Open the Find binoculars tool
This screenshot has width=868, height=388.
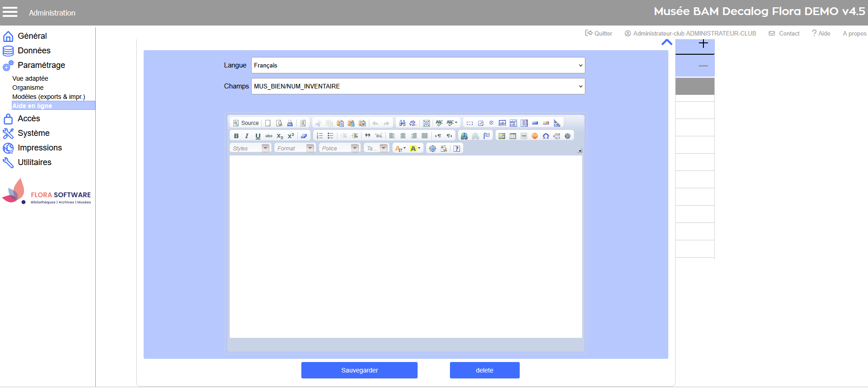click(x=402, y=123)
